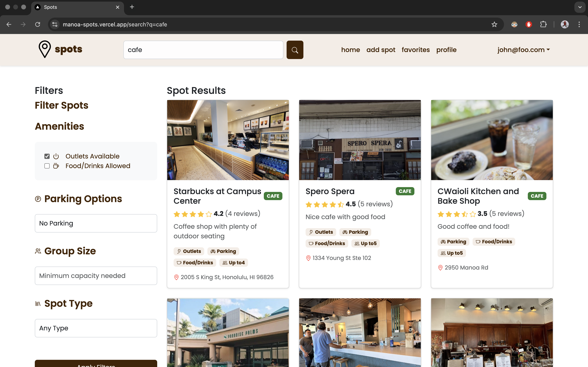Viewport: 588px width, 367px height.
Task: Expand the tab search chevron
Action: click(580, 7)
